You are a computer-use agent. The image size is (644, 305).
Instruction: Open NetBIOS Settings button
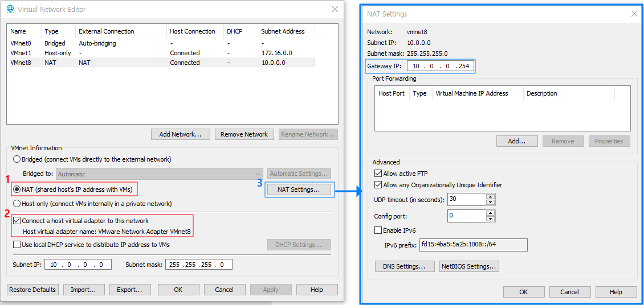coord(469,266)
